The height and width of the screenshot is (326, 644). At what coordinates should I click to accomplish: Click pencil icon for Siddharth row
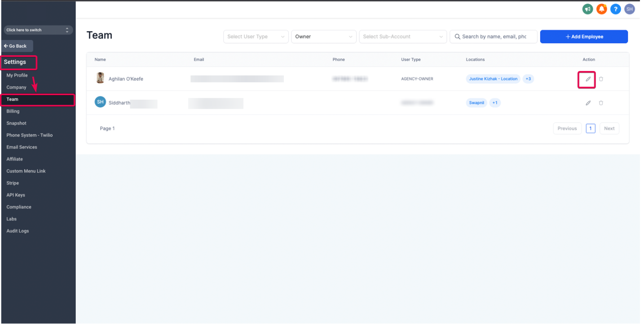click(588, 103)
